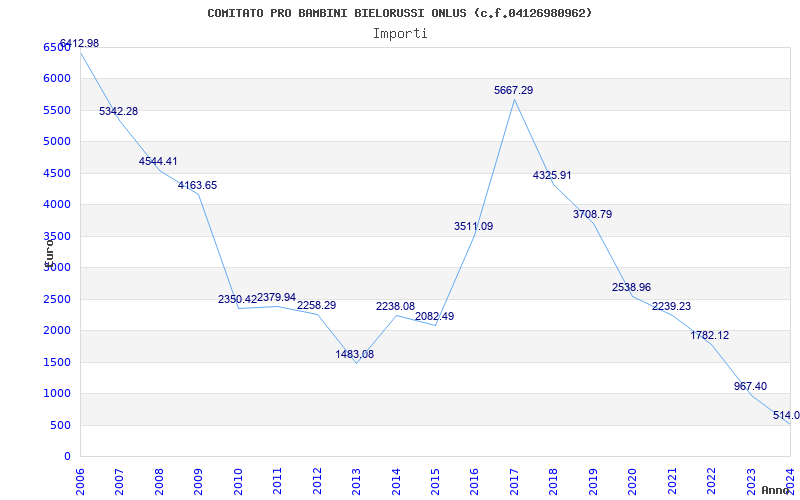The width and height of the screenshot is (800, 500).
Task: Select the 967.40 data label
Action: point(751,386)
